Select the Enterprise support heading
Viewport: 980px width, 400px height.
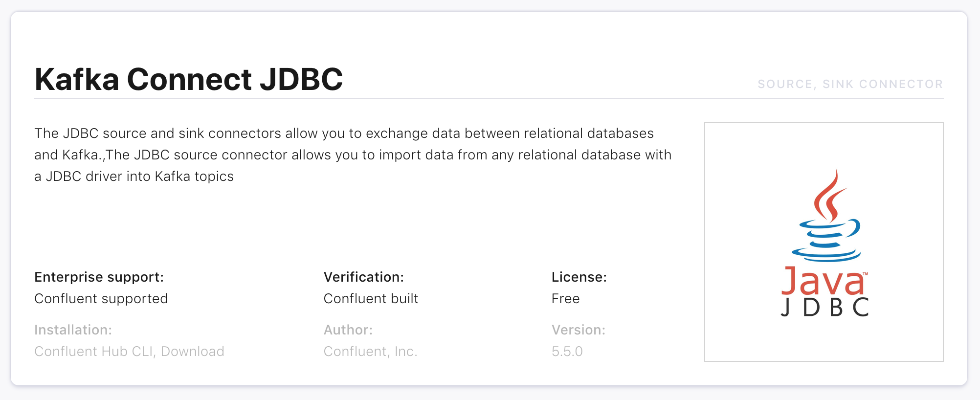(x=99, y=277)
